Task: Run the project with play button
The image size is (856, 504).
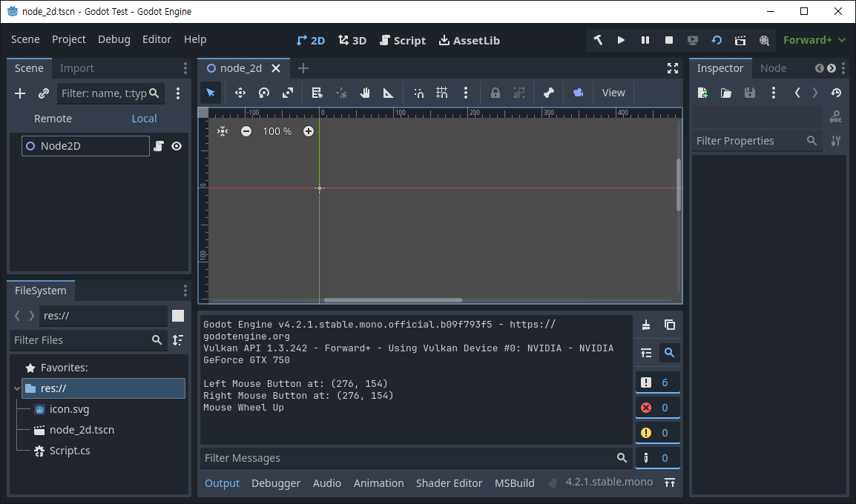Action: 621,40
